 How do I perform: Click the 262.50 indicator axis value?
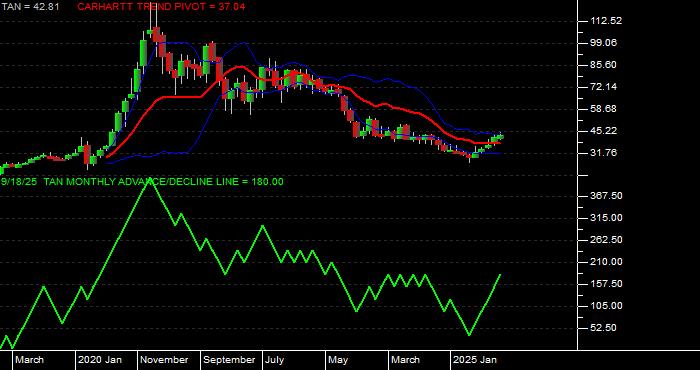606,240
